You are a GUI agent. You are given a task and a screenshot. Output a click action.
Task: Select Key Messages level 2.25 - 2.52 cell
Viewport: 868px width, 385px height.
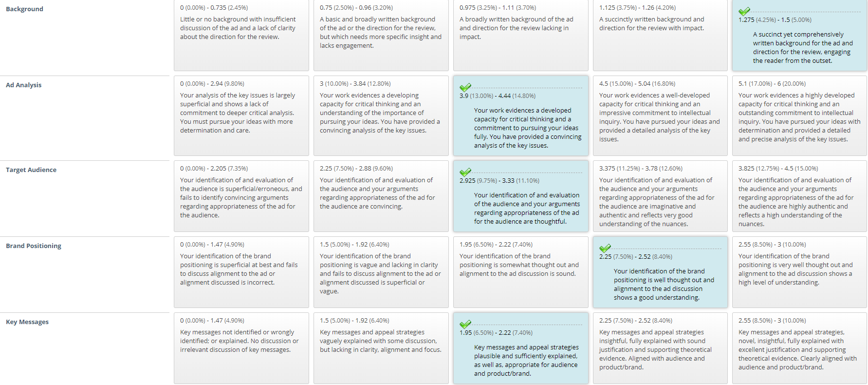point(660,348)
